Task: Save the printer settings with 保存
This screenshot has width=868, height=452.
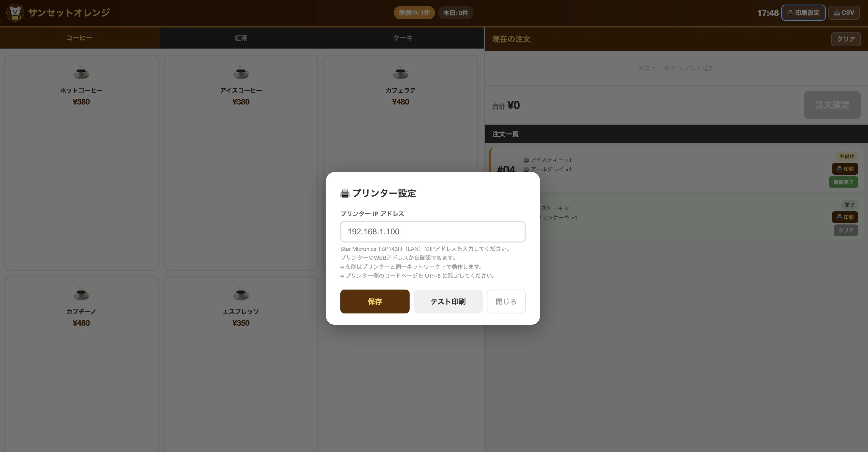Action: coord(375,302)
